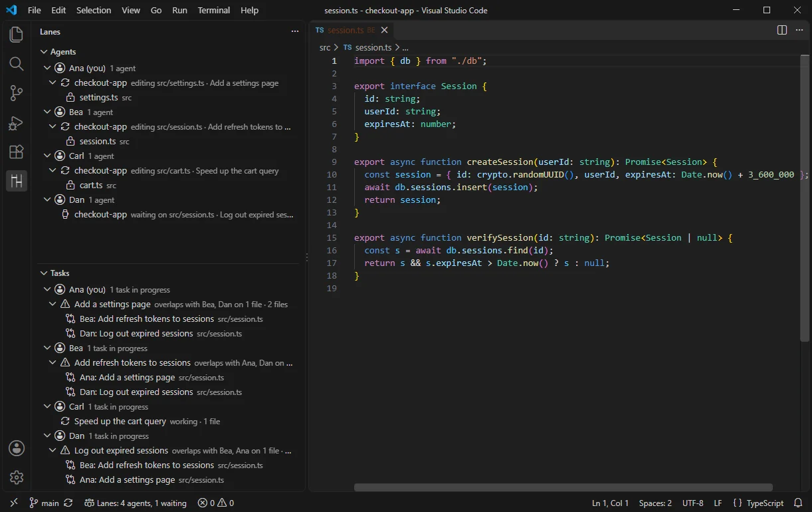Click the editor horizontal scrollbar
The image size is (812, 512).
[x=563, y=487]
